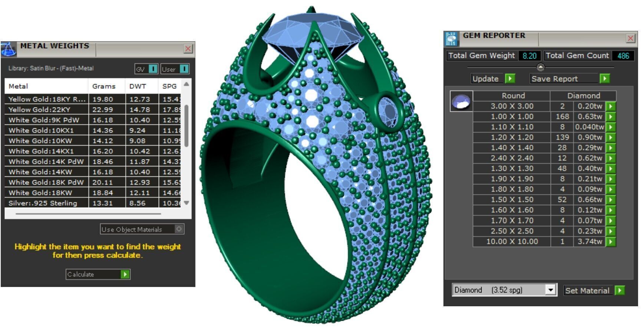Select the White Gold:14K PdW row
Image resolution: width=644 pixels, height=330 pixels.
click(93, 161)
